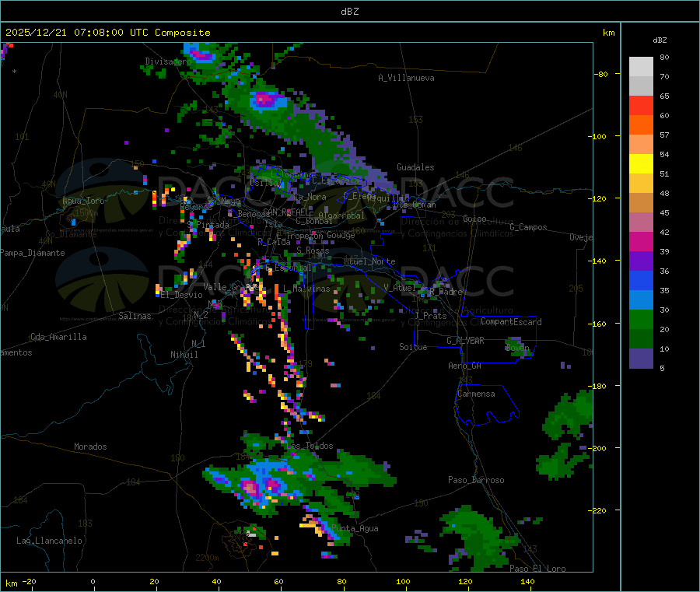
Task: Click the Nihuil label
Action: click(x=184, y=355)
